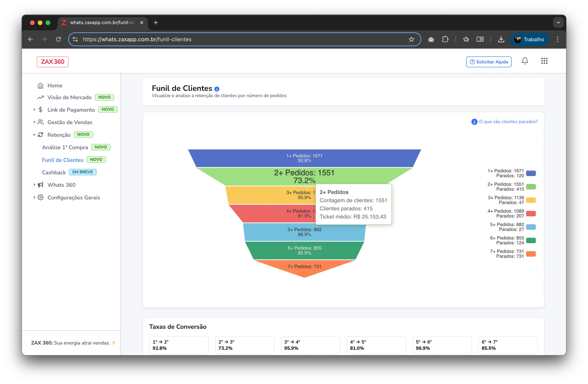Open the apps grid menu icon

point(544,61)
